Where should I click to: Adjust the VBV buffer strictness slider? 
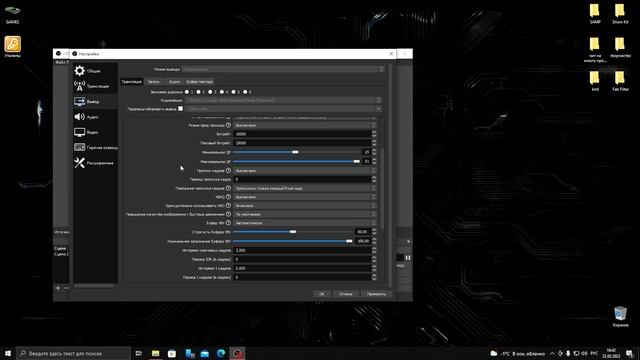(293, 232)
